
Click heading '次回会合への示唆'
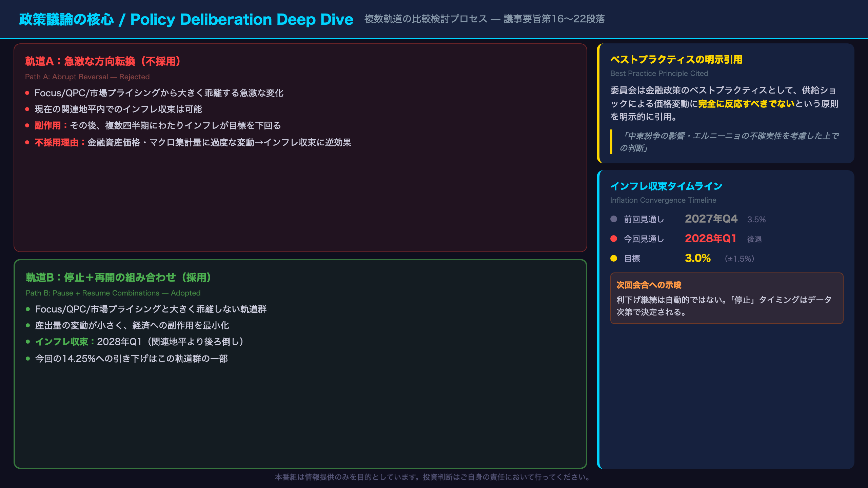(649, 285)
